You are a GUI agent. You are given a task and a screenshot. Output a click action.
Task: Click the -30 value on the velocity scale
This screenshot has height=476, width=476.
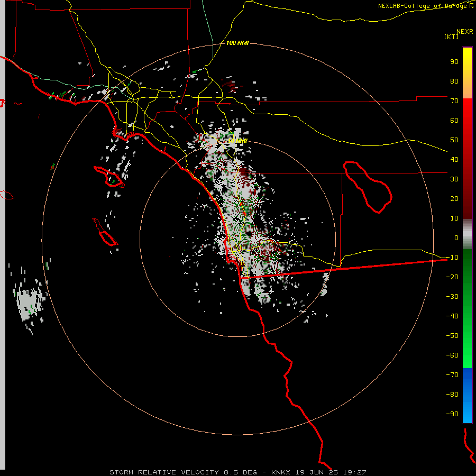point(452,297)
